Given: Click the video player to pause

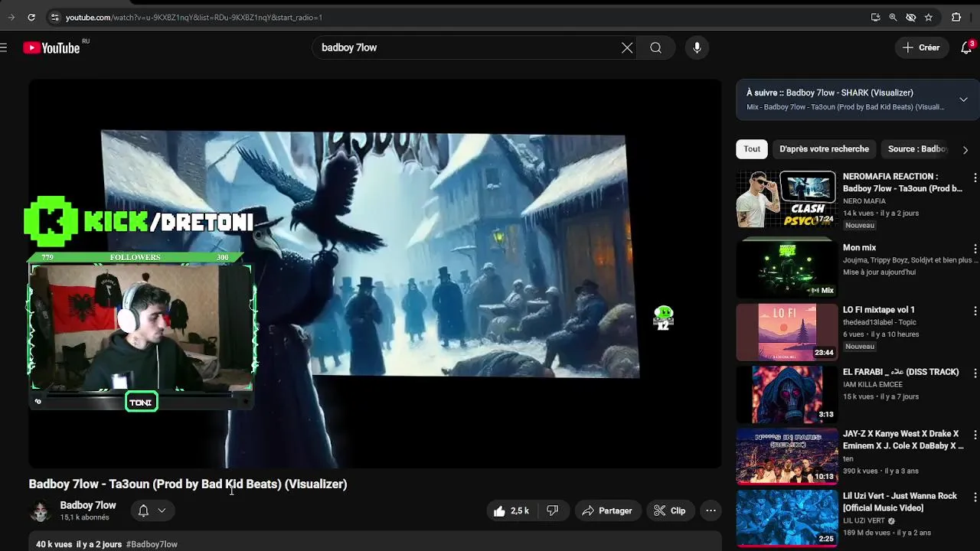Looking at the screenshot, I should tap(375, 274).
